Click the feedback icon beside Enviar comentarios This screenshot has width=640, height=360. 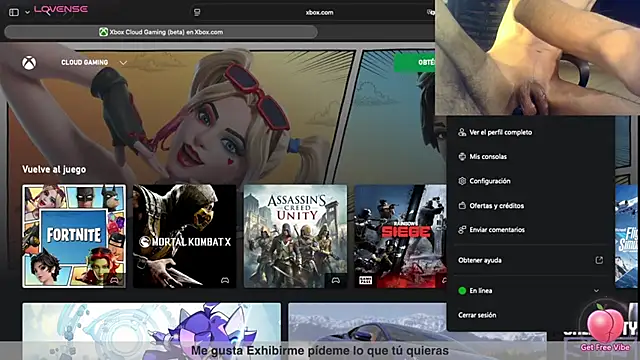(462, 230)
